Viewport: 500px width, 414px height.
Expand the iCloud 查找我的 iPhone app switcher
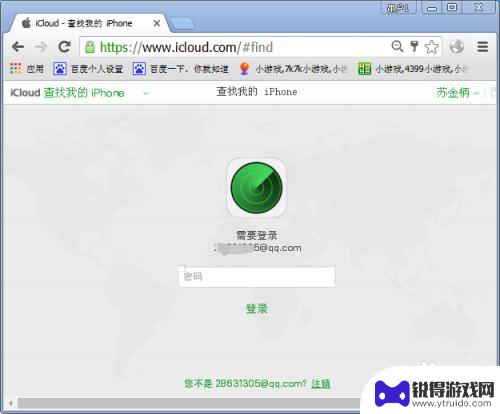point(146,93)
